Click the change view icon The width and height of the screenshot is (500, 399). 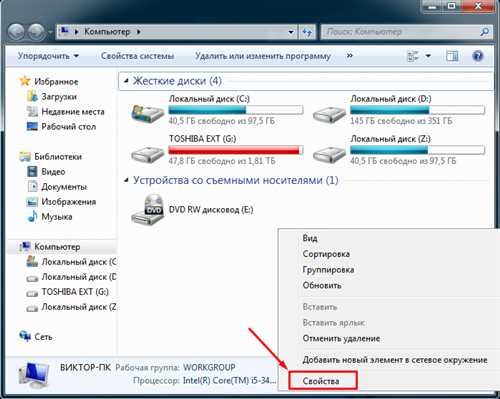click(413, 56)
